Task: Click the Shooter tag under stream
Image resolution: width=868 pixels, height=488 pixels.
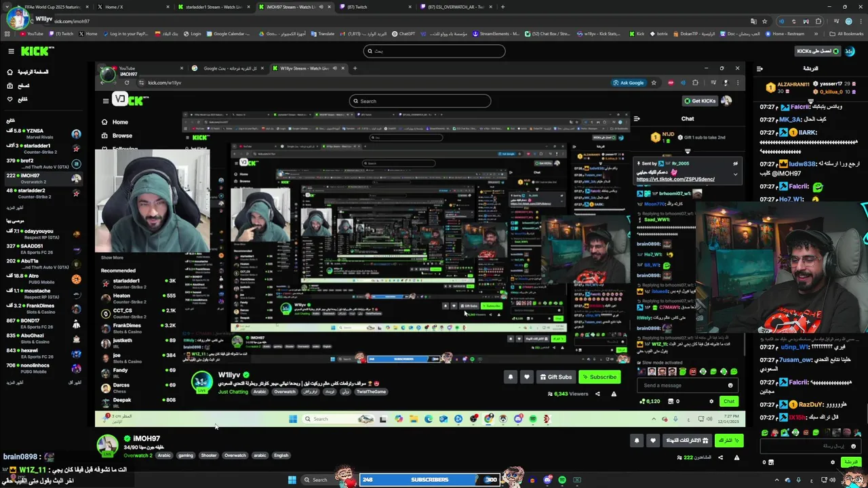Action: click(x=209, y=455)
